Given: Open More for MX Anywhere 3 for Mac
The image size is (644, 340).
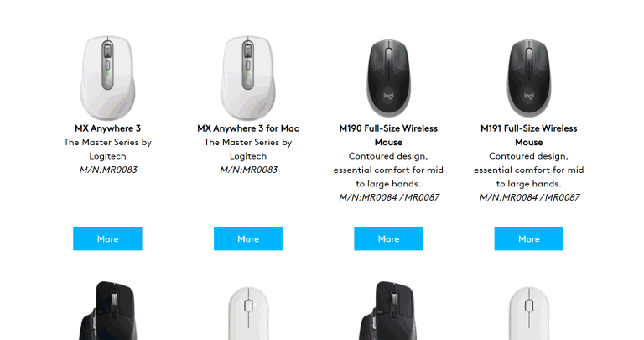Looking at the screenshot, I should (248, 238).
